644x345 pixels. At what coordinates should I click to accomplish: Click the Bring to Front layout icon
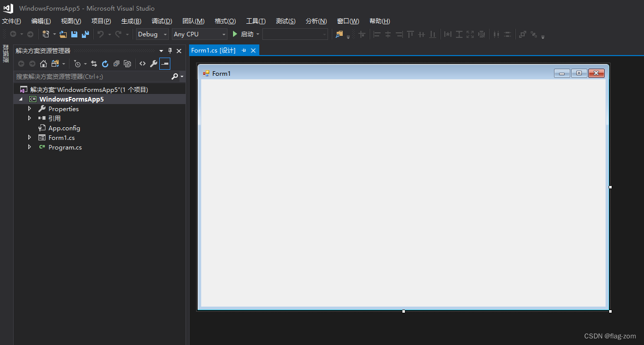point(523,34)
